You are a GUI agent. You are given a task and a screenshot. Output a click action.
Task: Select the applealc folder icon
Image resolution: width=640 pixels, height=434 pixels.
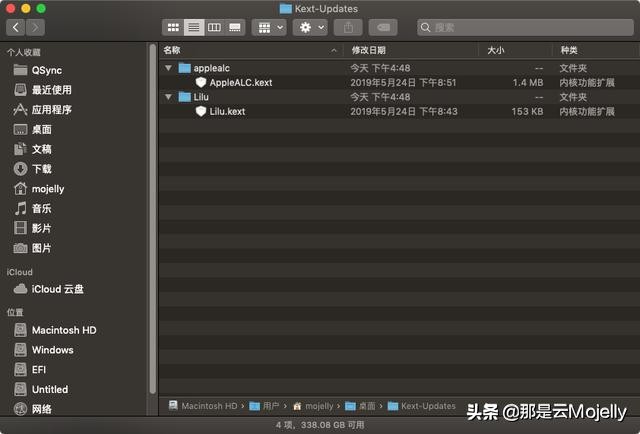tap(184, 68)
